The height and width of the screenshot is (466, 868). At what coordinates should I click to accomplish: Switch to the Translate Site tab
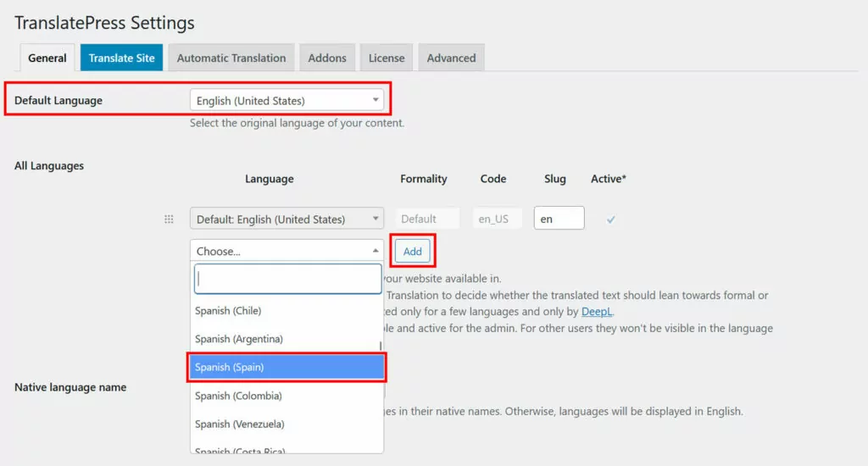121,58
